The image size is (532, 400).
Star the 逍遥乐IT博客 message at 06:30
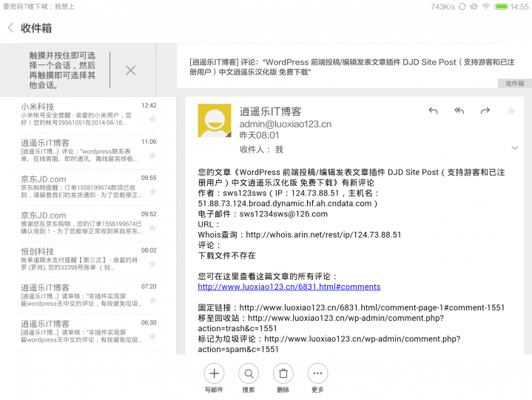[152, 336]
